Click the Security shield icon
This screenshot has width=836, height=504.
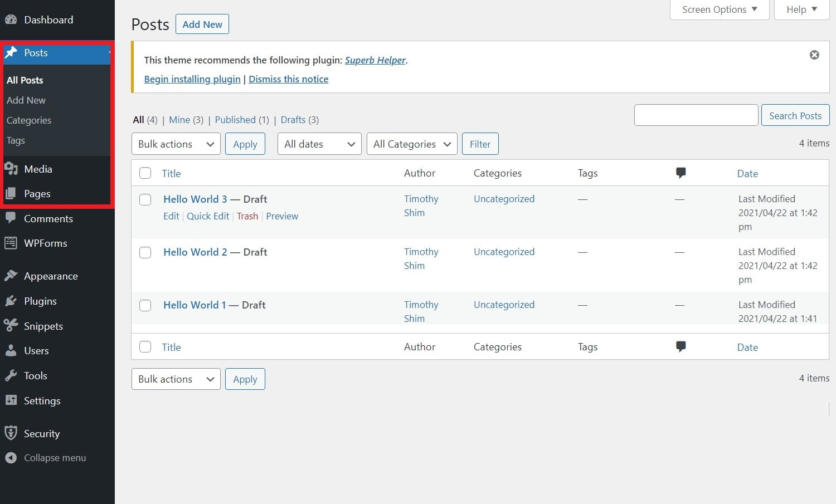pos(11,433)
